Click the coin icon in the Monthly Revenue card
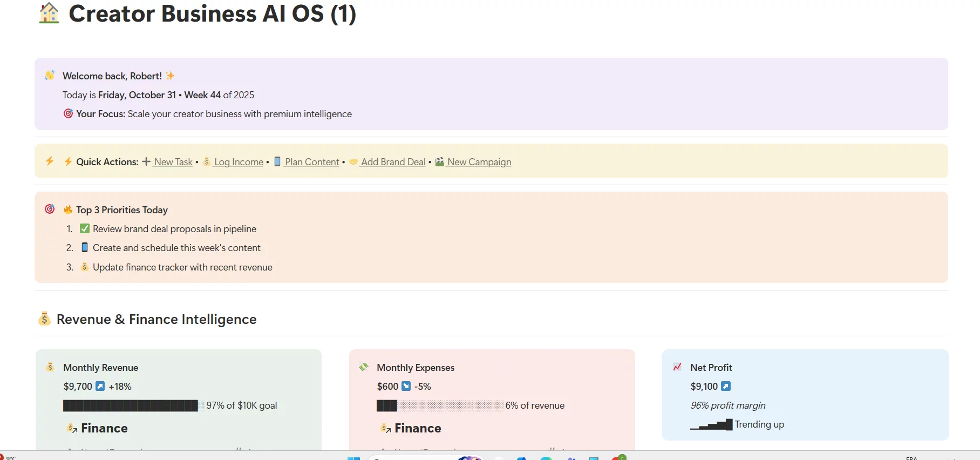This screenshot has width=980, height=460. pyautogui.click(x=50, y=367)
